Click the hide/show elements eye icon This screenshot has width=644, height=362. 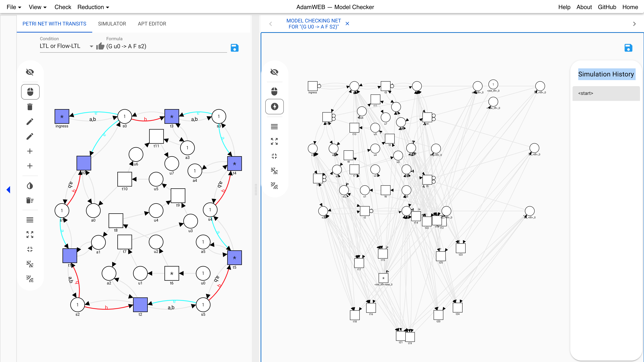[30, 72]
